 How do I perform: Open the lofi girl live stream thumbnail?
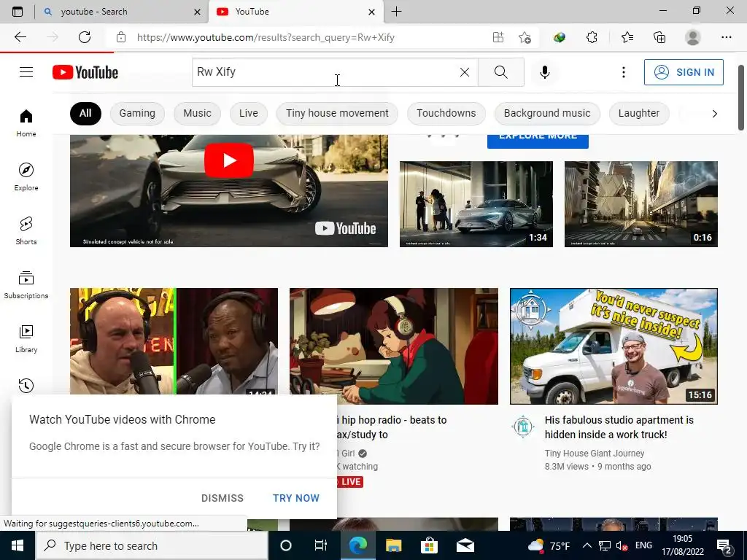(x=393, y=346)
